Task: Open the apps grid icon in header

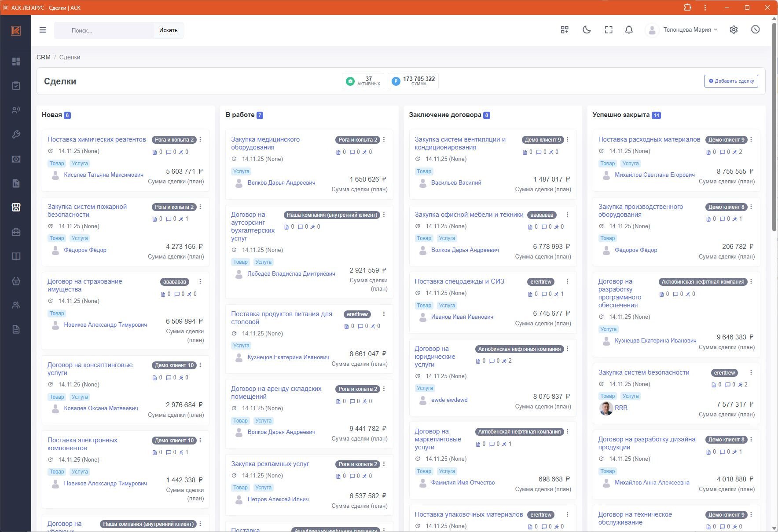Action: point(565,30)
